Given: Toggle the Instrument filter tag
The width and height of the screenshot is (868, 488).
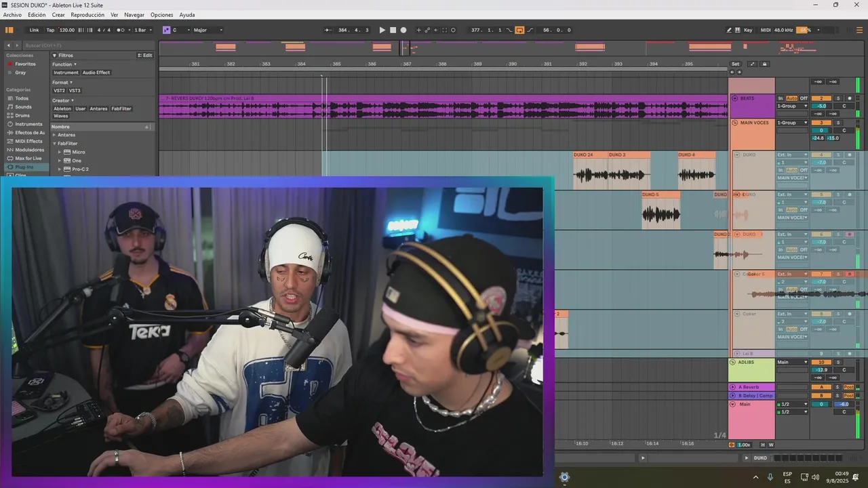Looking at the screenshot, I should point(66,73).
